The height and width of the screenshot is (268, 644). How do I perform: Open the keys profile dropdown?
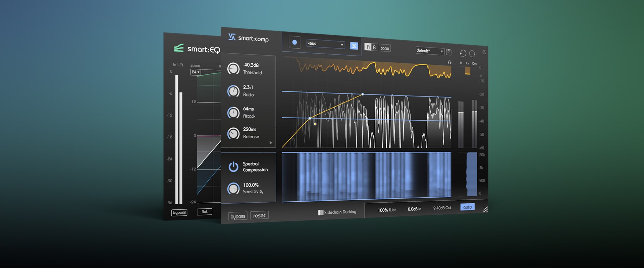pos(325,44)
